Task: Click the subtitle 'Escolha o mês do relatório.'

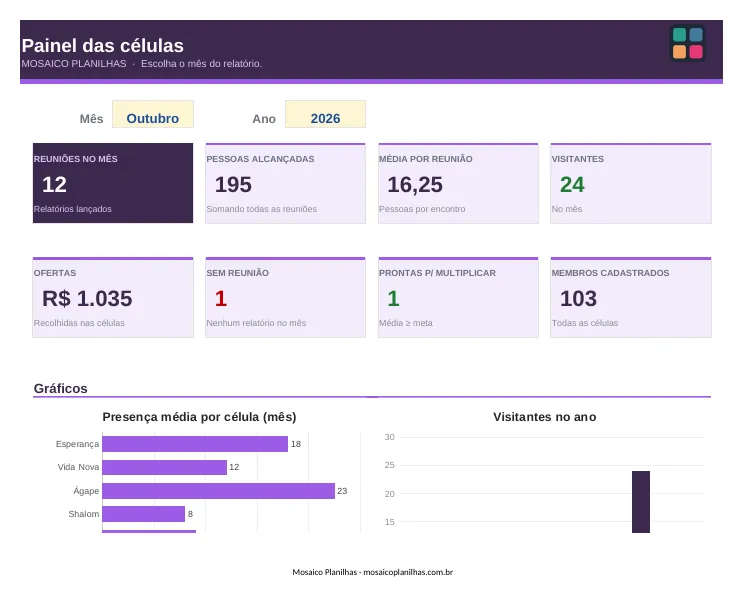Action: pos(201,63)
